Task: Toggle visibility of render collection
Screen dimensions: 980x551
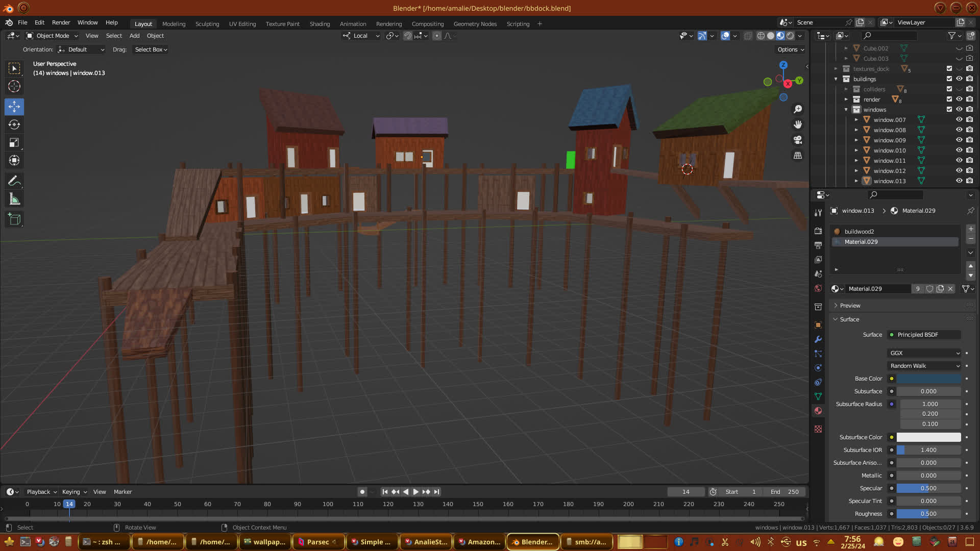Action: [959, 99]
